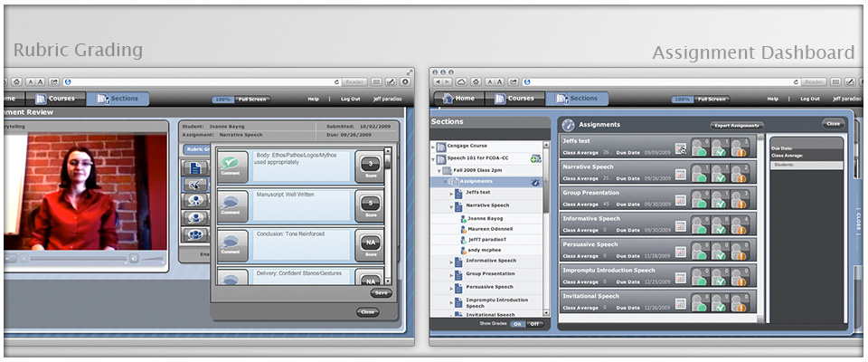Collapse Narrative Speech in Sections tree

coord(451,206)
